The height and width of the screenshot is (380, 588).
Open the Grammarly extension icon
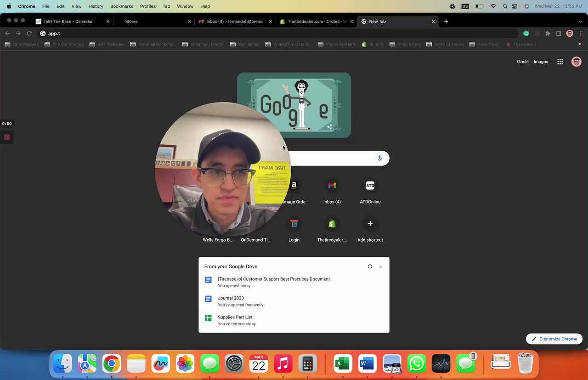pos(526,34)
